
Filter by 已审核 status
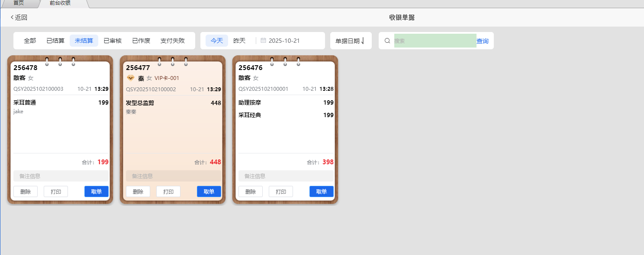click(x=113, y=41)
